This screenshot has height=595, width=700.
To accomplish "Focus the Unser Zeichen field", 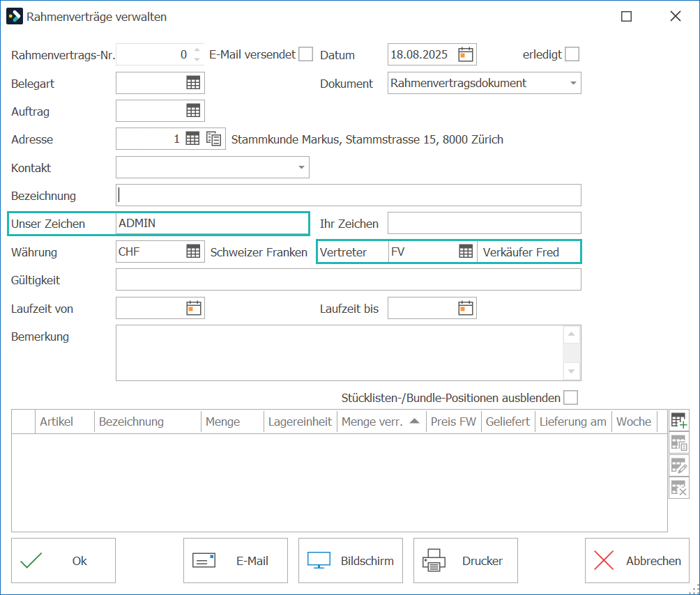I will pos(212,223).
